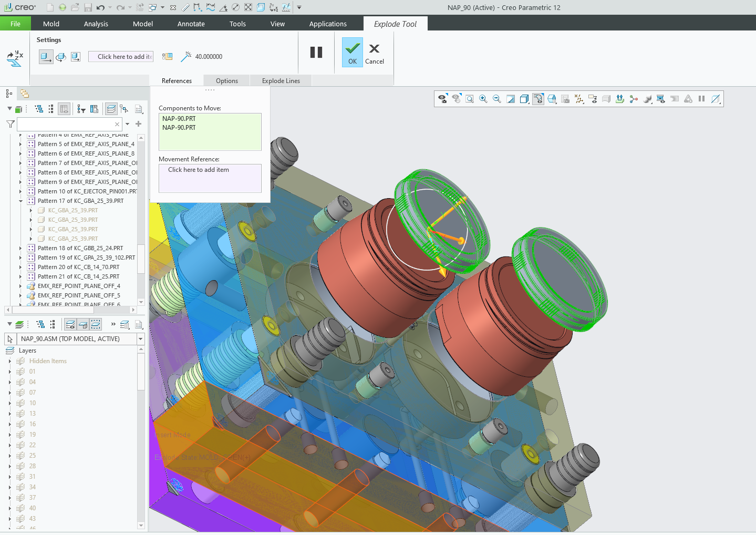Select the Translate motion type icon
The width and height of the screenshot is (756, 535).
click(x=46, y=57)
